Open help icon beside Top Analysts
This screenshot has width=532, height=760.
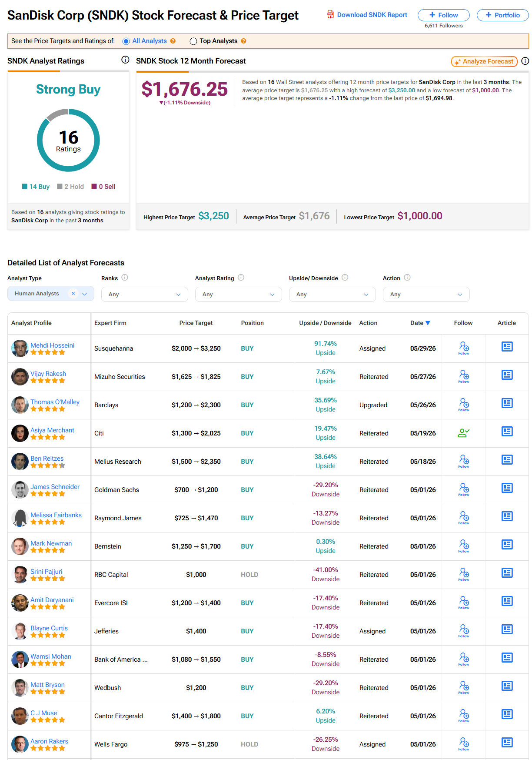[243, 41]
